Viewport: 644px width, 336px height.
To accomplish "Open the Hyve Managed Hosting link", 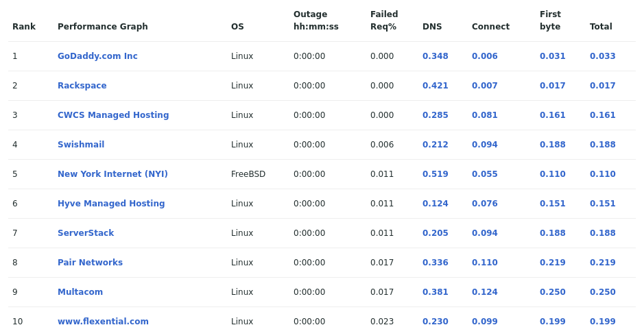I will [x=111, y=204].
